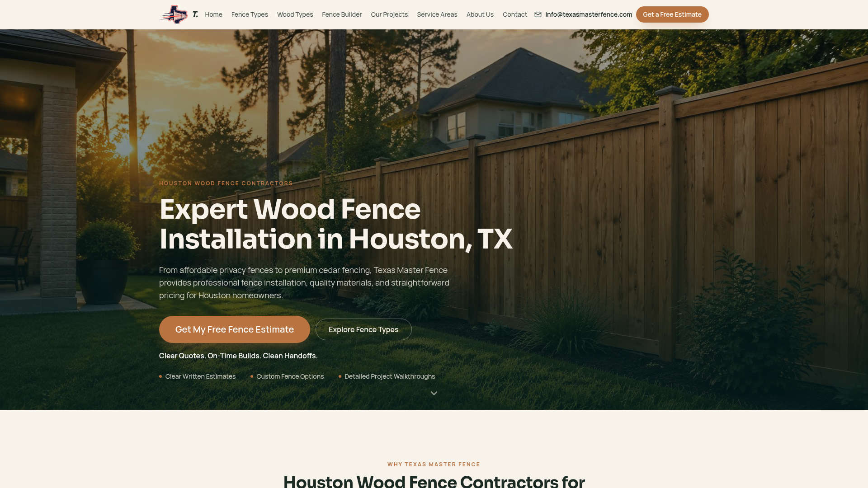868x488 pixels.
Task: Click the 'Clear Written Estimates' text
Action: point(200,376)
